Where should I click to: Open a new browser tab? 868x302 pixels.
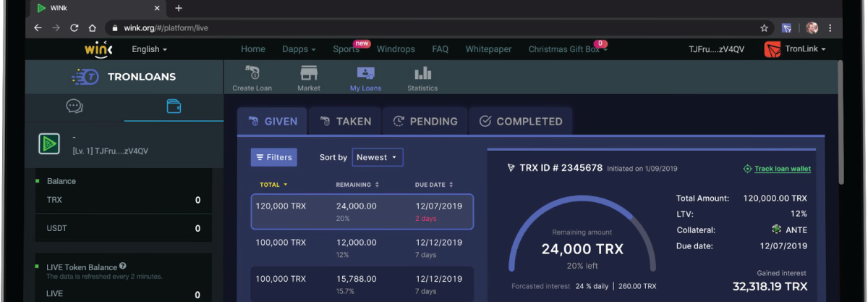(x=179, y=8)
